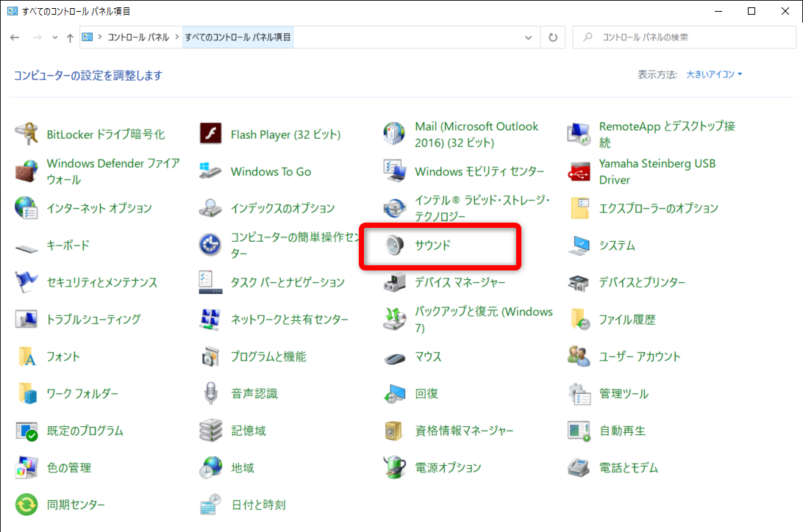Open the エクスプローラーのオプション folder icon
The height and width of the screenshot is (532, 803).
click(579, 208)
